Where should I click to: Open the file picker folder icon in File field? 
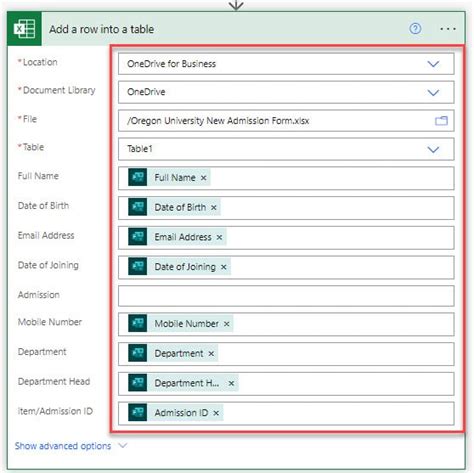pos(441,121)
